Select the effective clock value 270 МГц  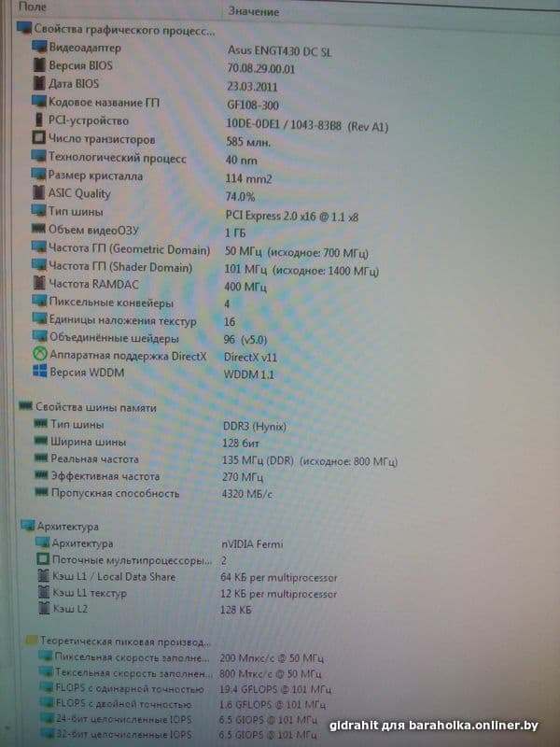243,477
